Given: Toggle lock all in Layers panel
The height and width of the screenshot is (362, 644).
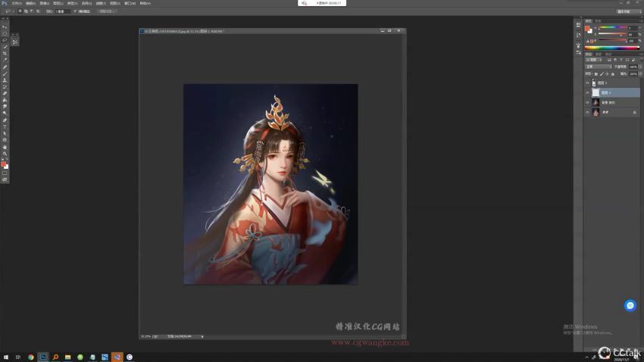Looking at the screenshot, I should point(613,74).
